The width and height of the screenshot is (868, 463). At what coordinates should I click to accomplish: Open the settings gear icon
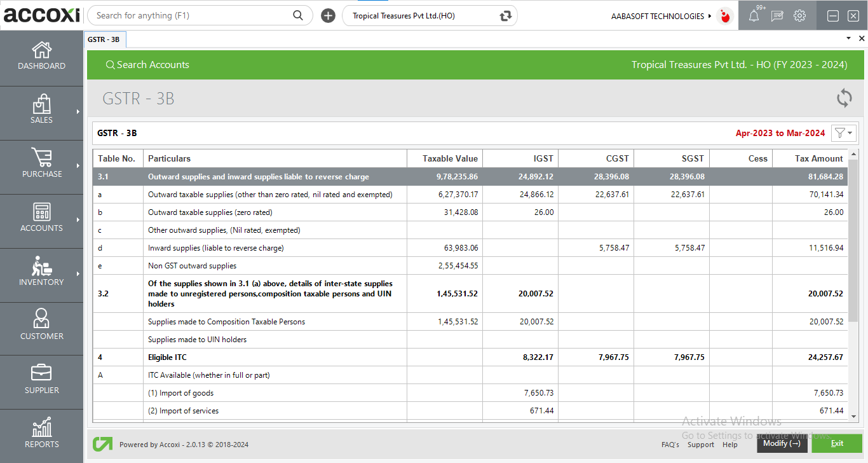click(799, 15)
